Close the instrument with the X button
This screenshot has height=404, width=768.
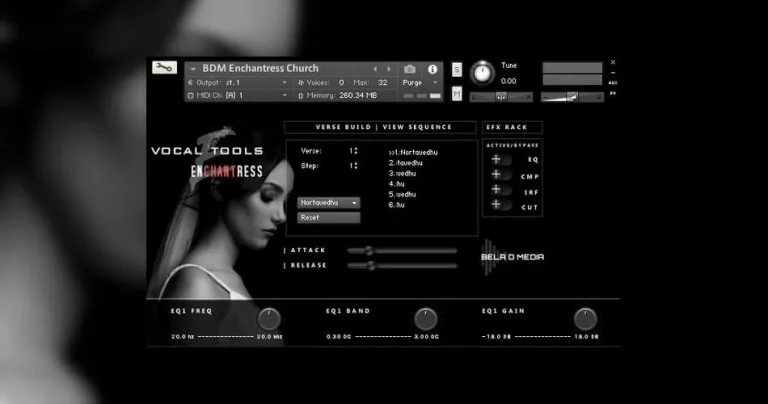point(613,63)
